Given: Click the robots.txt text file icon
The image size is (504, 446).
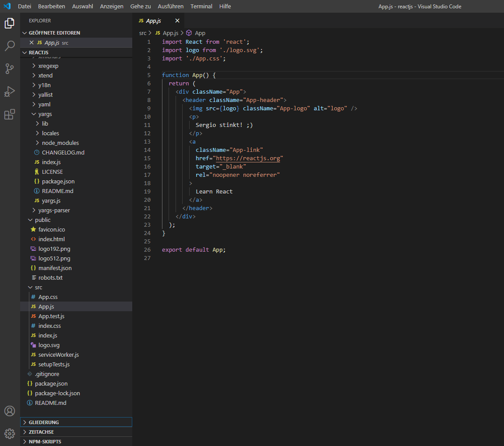Looking at the screenshot, I should click(34, 277).
